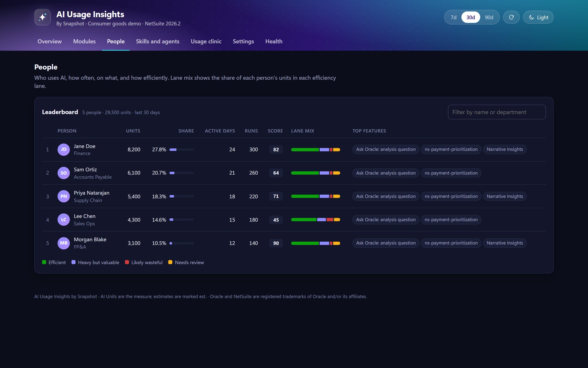Click the name Jane Doe
The height and width of the screenshot is (368, 588).
(x=85, y=146)
